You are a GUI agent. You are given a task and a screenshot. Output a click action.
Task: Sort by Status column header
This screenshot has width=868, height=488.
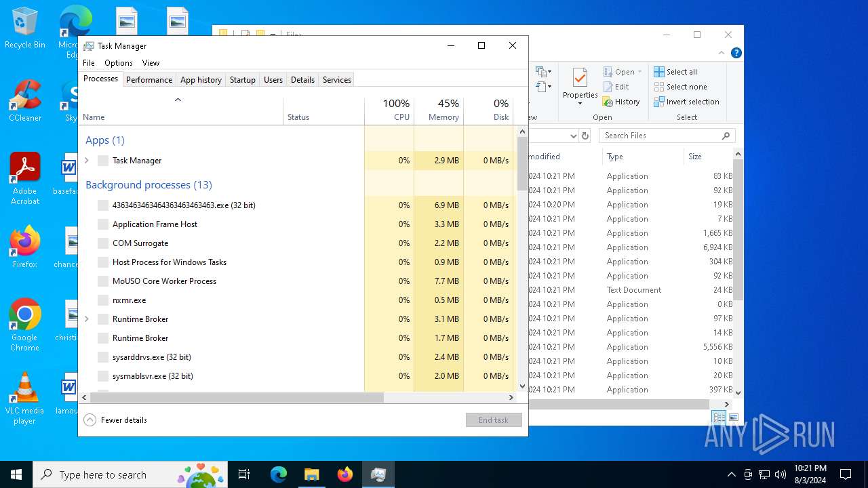pyautogui.click(x=323, y=110)
